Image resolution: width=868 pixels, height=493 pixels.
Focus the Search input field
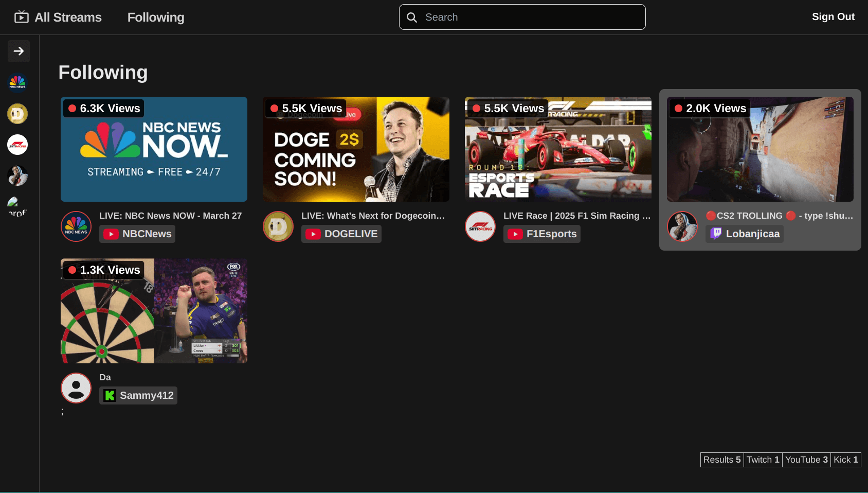pos(522,17)
